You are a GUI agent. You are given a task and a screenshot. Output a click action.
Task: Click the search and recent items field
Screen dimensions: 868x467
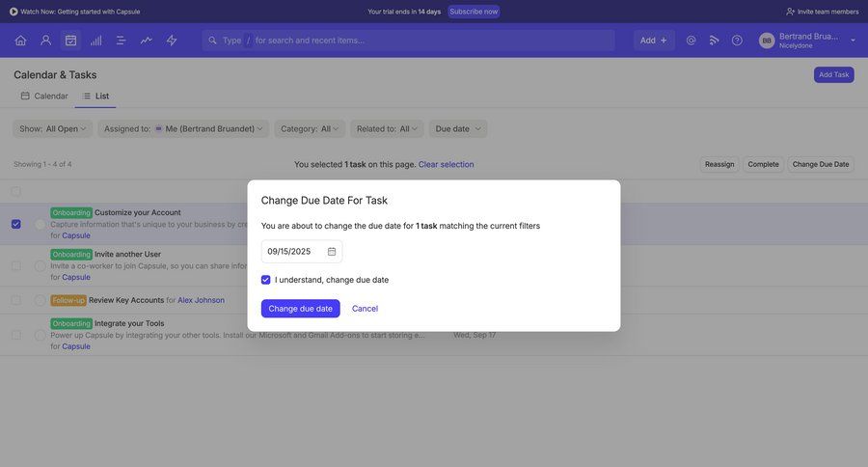(x=409, y=41)
